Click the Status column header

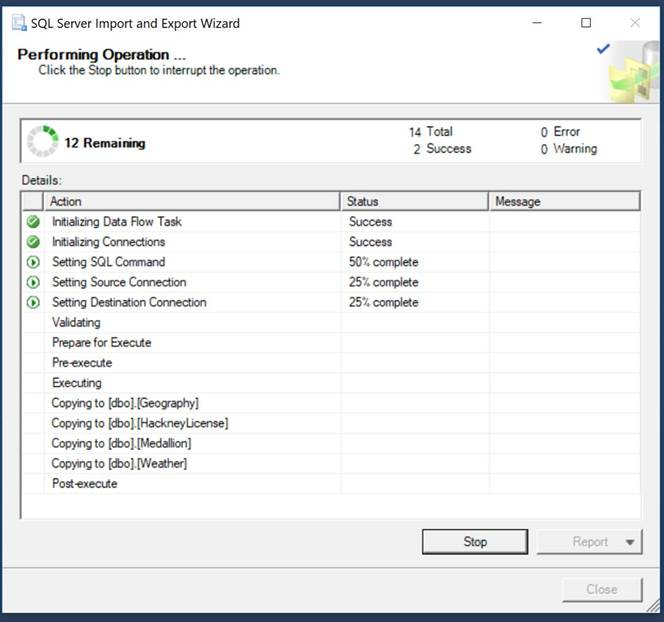(414, 201)
